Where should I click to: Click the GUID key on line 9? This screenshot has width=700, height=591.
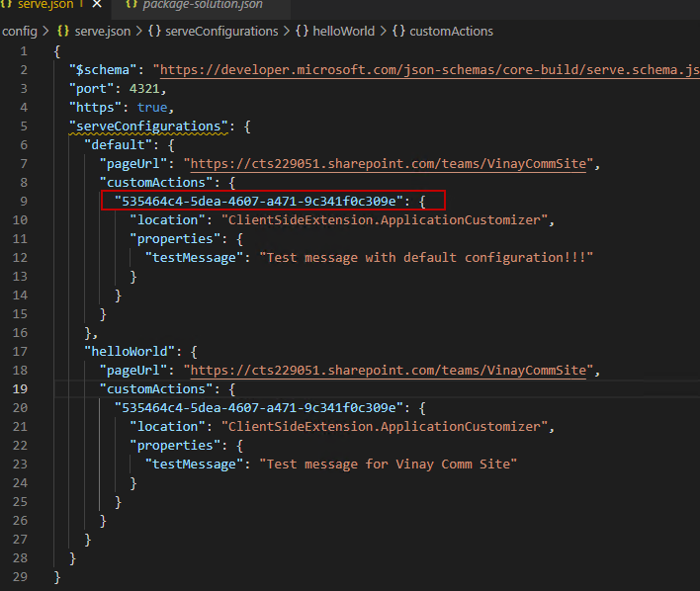(259, 202)
